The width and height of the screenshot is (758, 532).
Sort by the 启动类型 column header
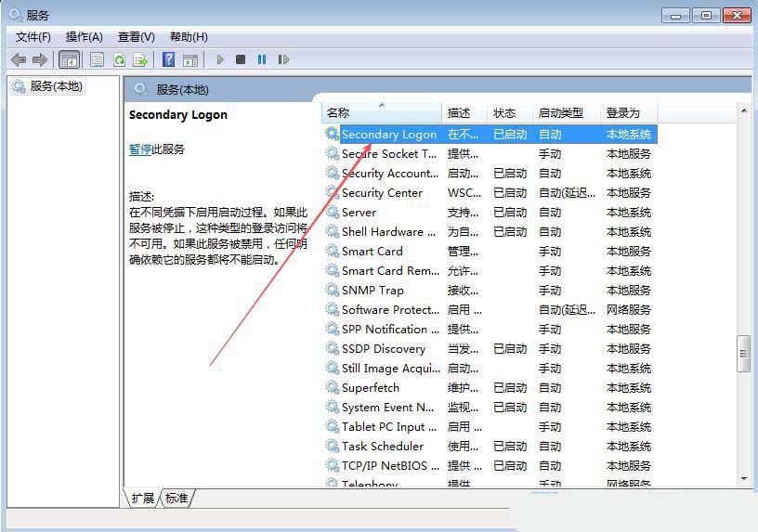click(566, 112)
